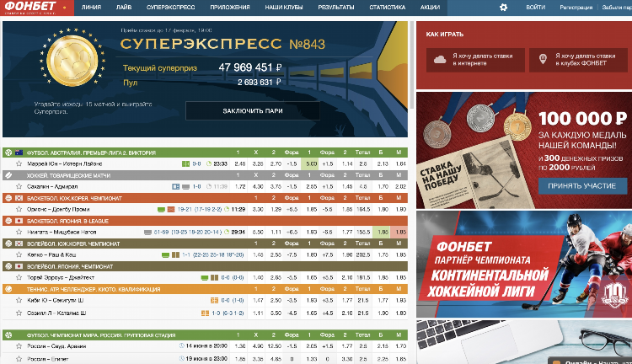This screenshot has height=364, width=632.
Task: Select odds 3.30 for Орионс – Донгбу Проми
Action: point(258,209)
